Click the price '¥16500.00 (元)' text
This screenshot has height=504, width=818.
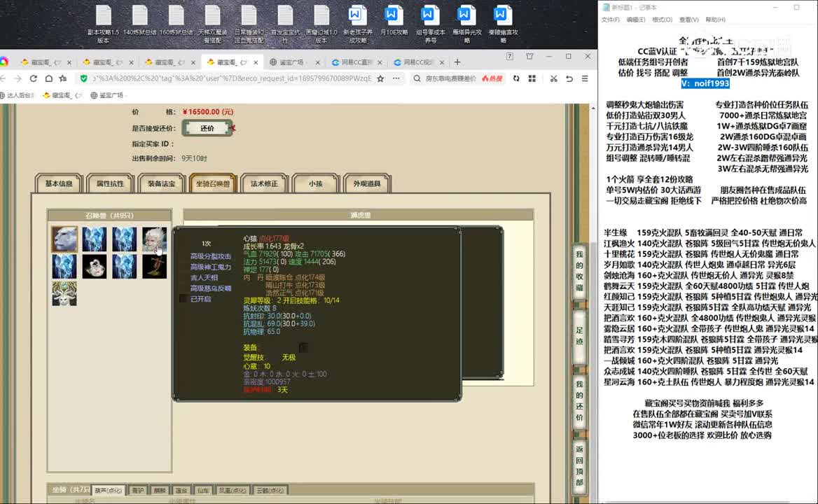(207, 111)
